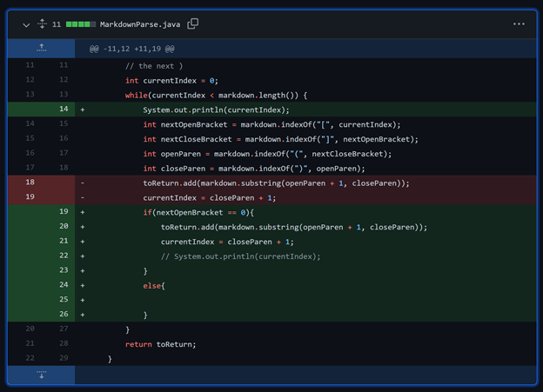
Task: Click new line number 27
Action: pyautogui.click(x=64, y=329)
